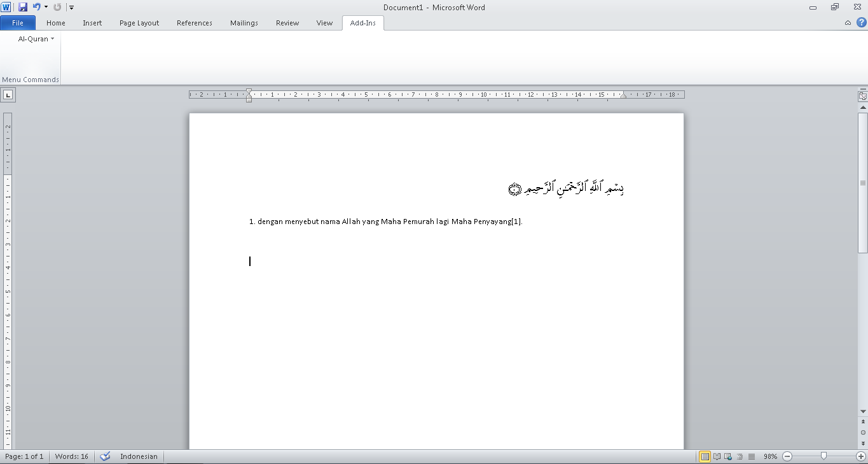Click the Word application icon
The image size is (868, 464).
click(x=6, y=7)
